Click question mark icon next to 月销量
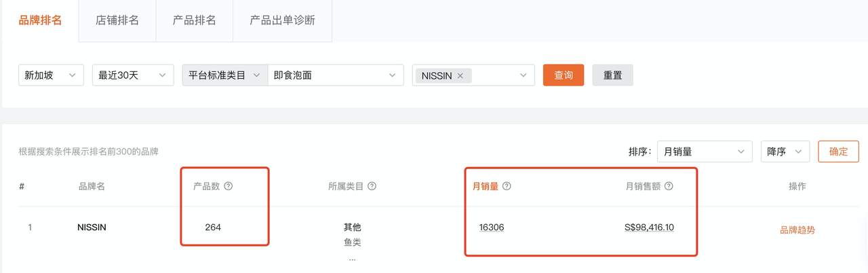The height and width of the screenshot is (273, 868). click(x=507, y=186)
